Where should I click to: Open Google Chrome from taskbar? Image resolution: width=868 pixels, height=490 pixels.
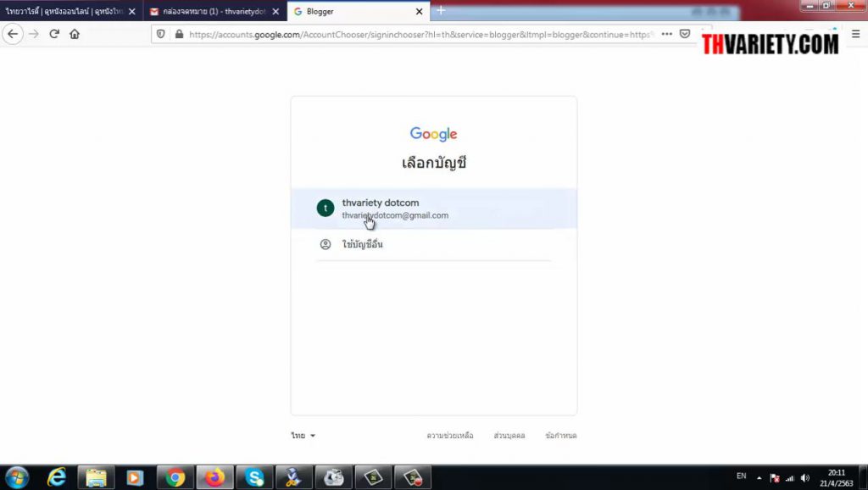[x=175, y=477]
